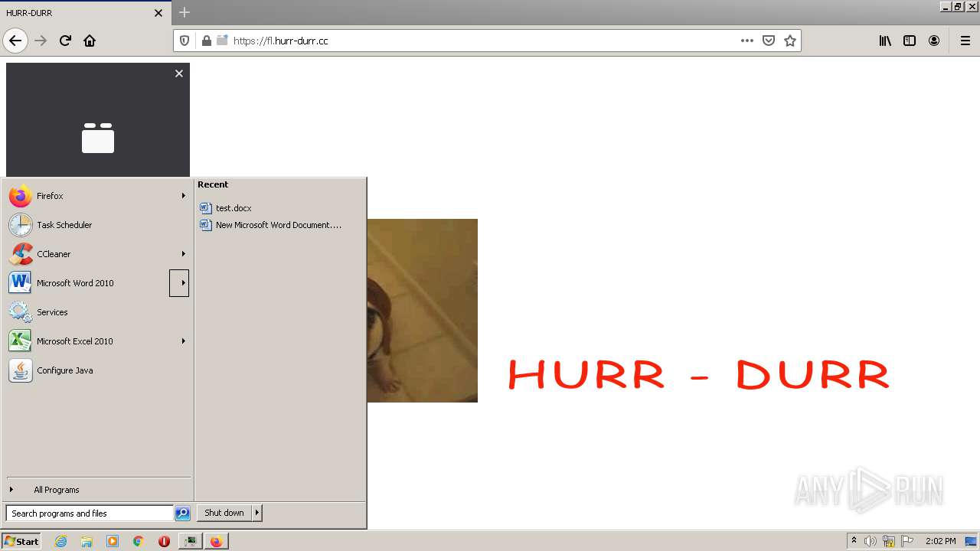Open Internet Explorer from taskbar
980x551 pixels.
[60, 541]
